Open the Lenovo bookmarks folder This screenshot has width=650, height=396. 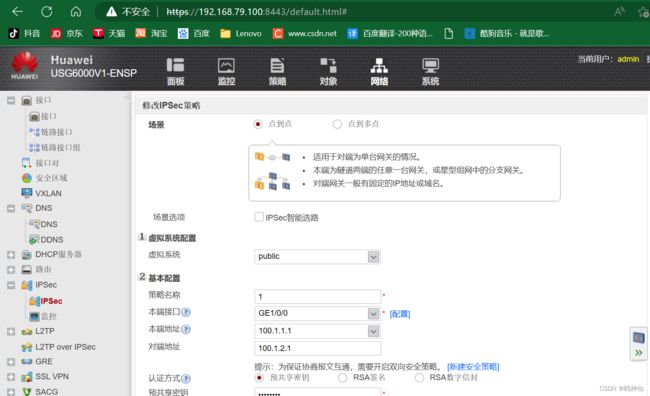click(241, 34)
